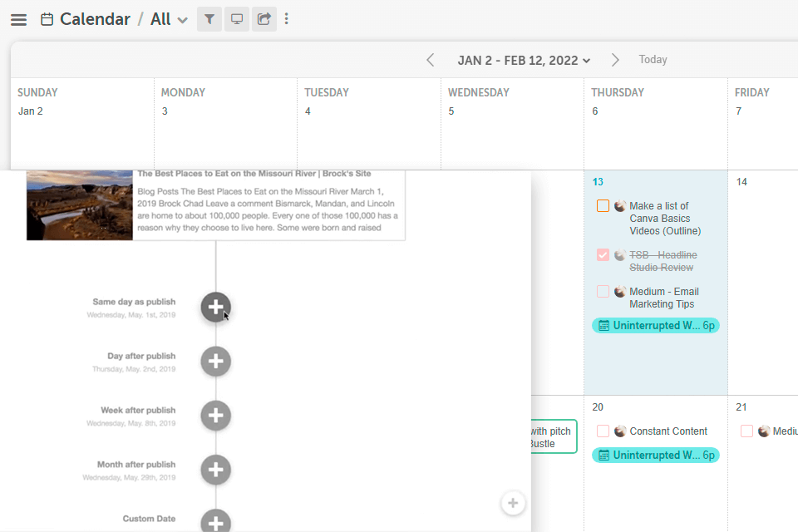Select the Tuesday 4 day number
The height and width of the screenshot is (532, 798).
coord(308,111)
